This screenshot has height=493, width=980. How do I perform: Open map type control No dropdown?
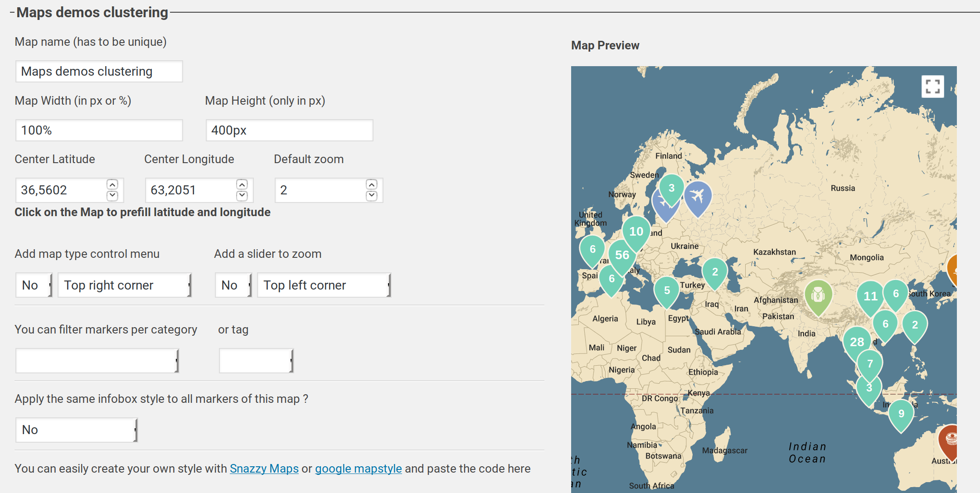point(34,285)
